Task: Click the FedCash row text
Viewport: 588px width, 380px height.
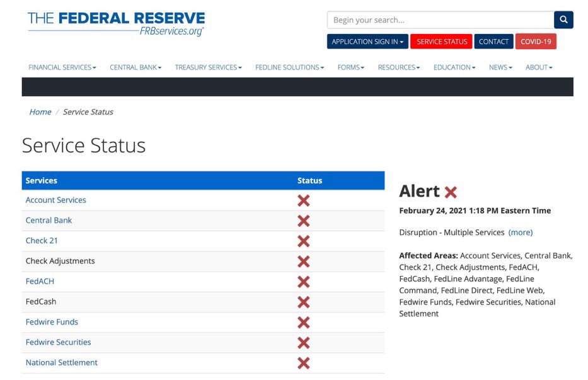Action: pos(41,301)
